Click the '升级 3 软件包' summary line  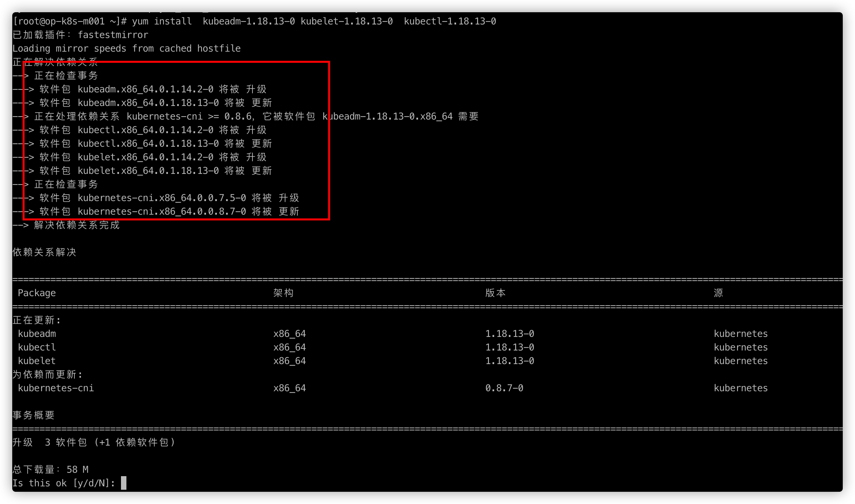click(94, 443)
